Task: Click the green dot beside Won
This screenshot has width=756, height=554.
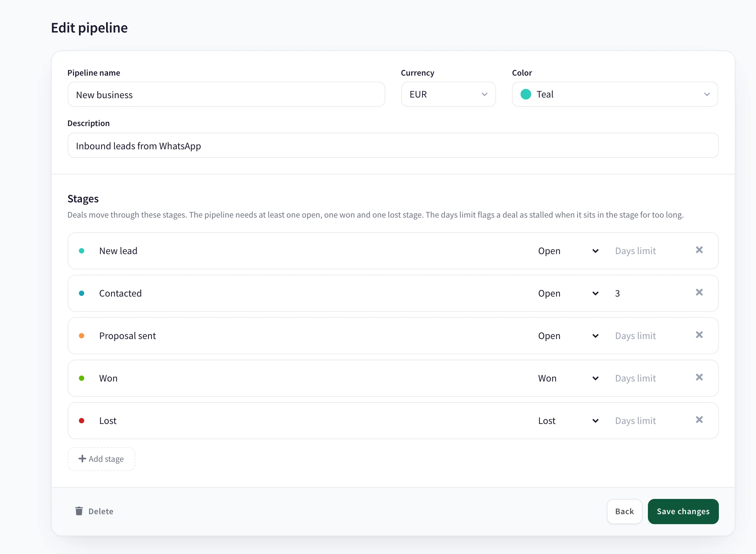Action: (x=82, y=378)
